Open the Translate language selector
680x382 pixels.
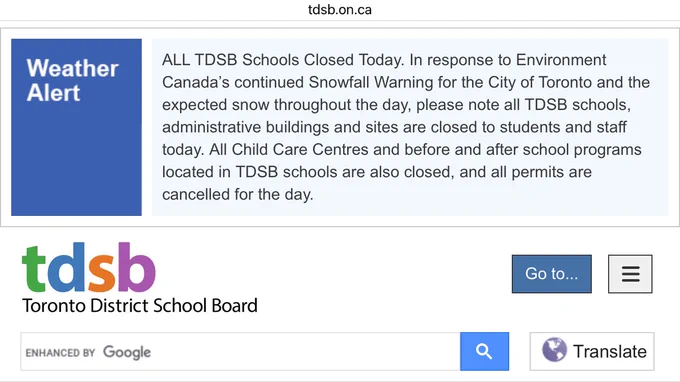pos(592,351)
